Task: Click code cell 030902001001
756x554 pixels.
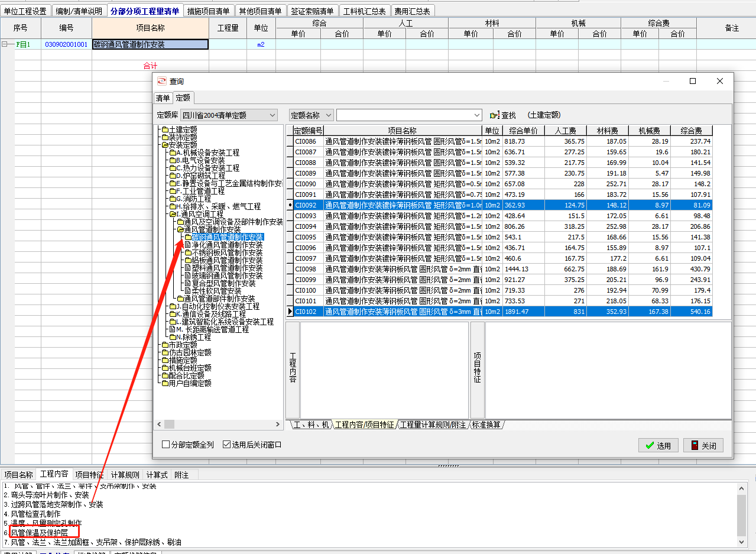Action: point(66,44)
